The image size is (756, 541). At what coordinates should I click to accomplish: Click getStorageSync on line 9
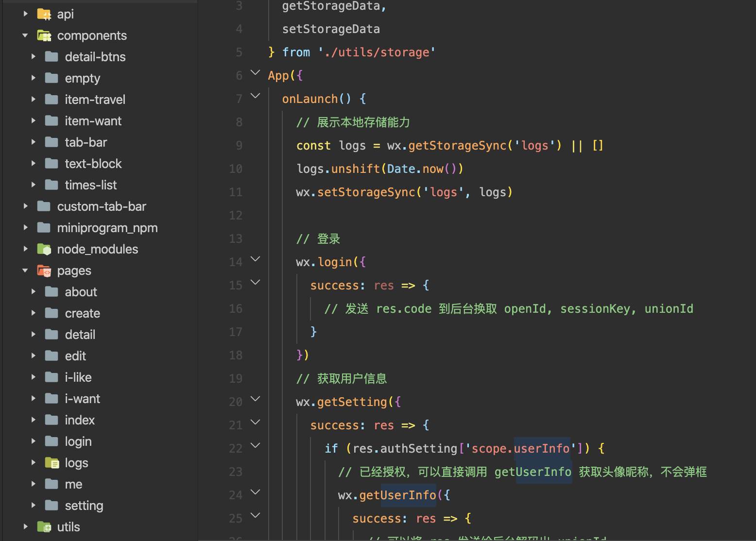tap(457, 146)
